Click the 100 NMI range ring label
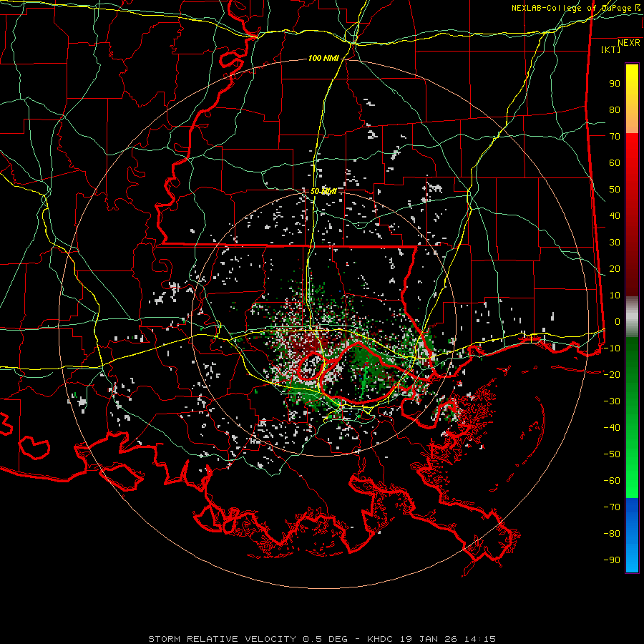The image size is (644, 644). click(323, 59)
